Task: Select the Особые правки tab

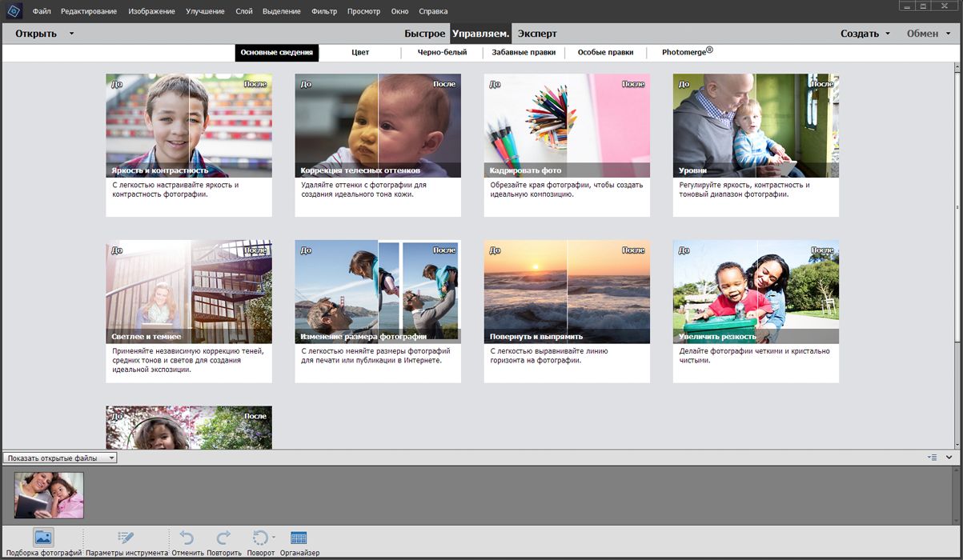Action: [605, 53]
